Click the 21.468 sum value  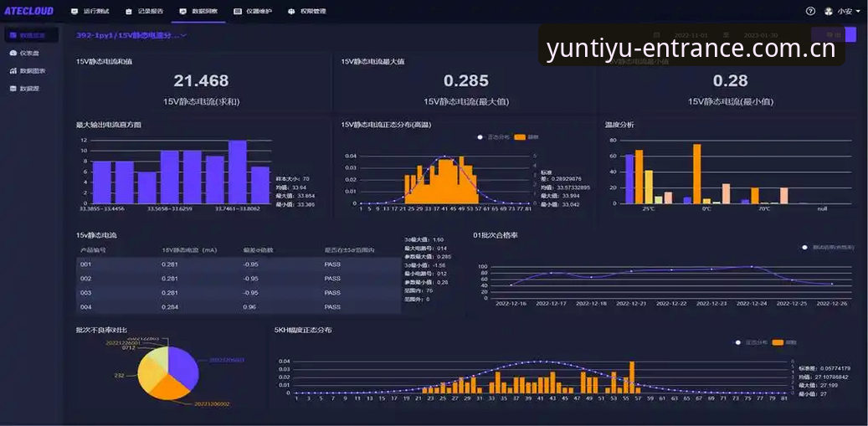(x=201, y=81)
